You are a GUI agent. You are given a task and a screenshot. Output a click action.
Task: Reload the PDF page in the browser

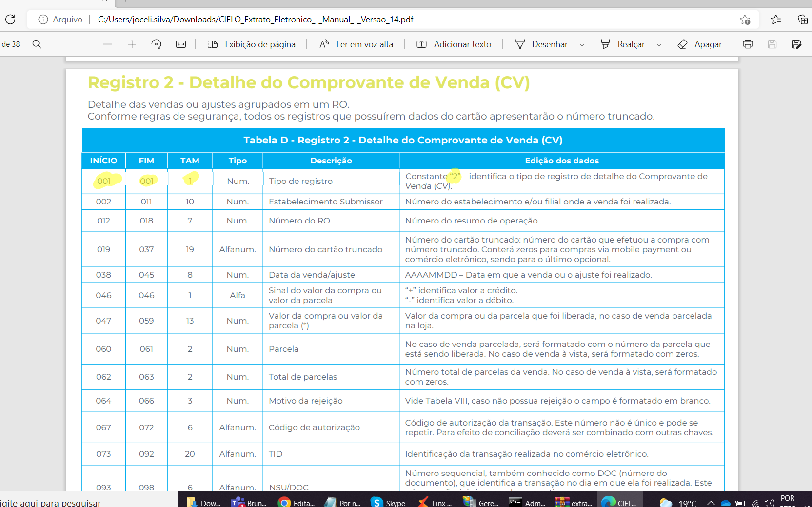[10, 20]
